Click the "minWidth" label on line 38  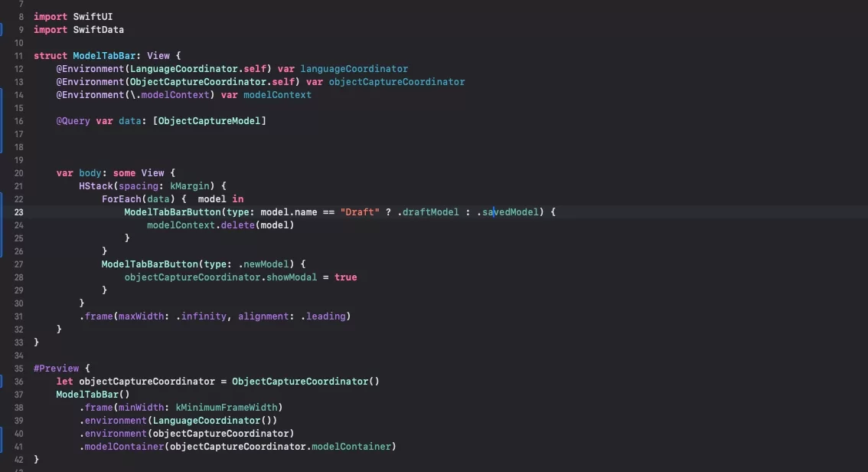click(141, 408)
